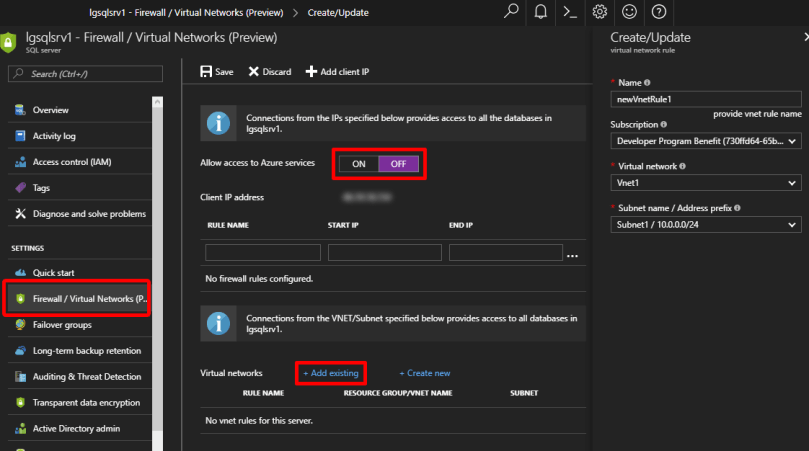Click the Save toolbar button

tap(217, 72)
